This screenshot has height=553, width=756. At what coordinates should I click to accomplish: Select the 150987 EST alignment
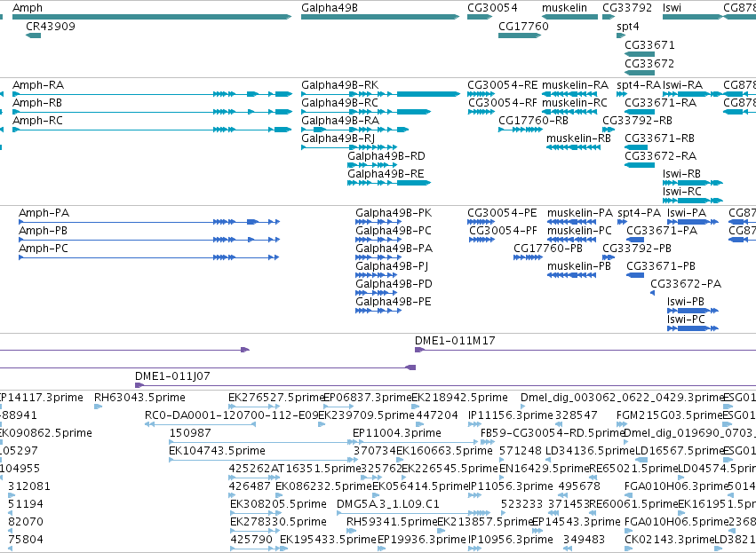[x=264, y=443]
